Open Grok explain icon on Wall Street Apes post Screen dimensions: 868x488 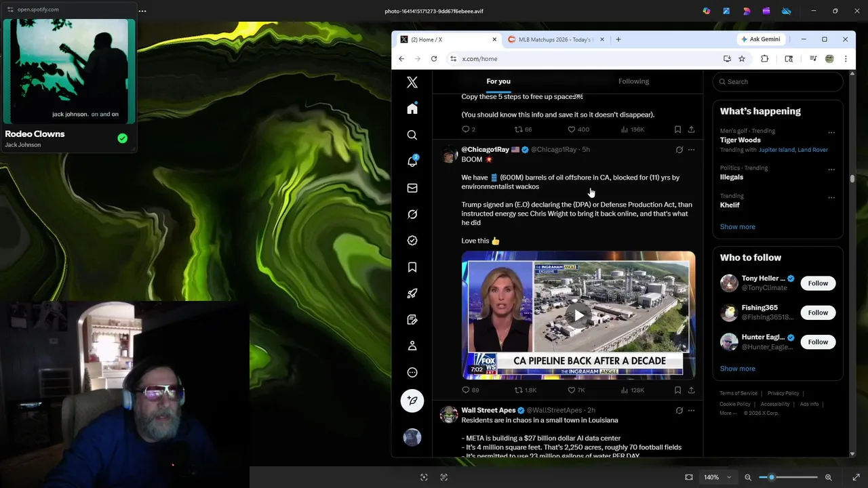679,410
